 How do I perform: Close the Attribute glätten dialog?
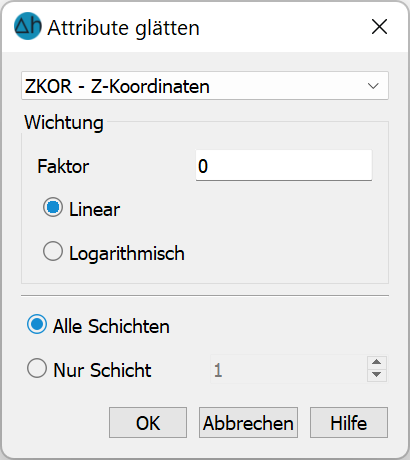pyautogui.click(x=379, y=27)
